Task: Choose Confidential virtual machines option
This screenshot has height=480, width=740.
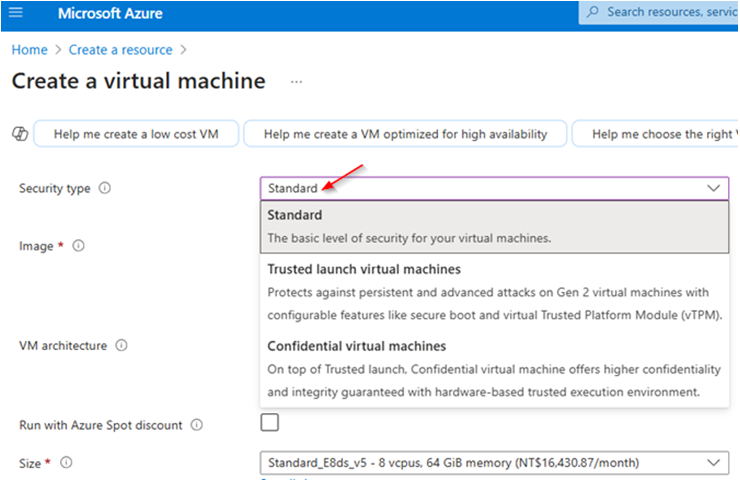Action: click(494, 369)
